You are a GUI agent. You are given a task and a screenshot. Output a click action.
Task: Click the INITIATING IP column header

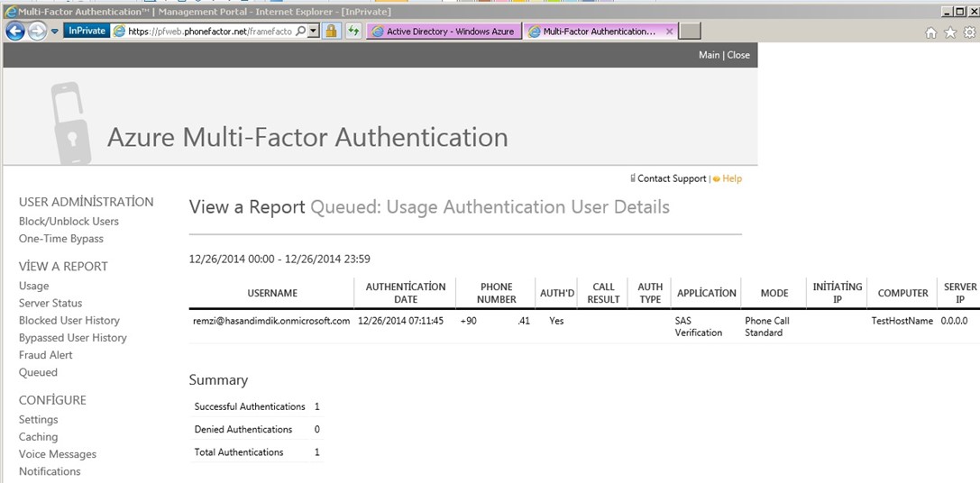(838, 293)
